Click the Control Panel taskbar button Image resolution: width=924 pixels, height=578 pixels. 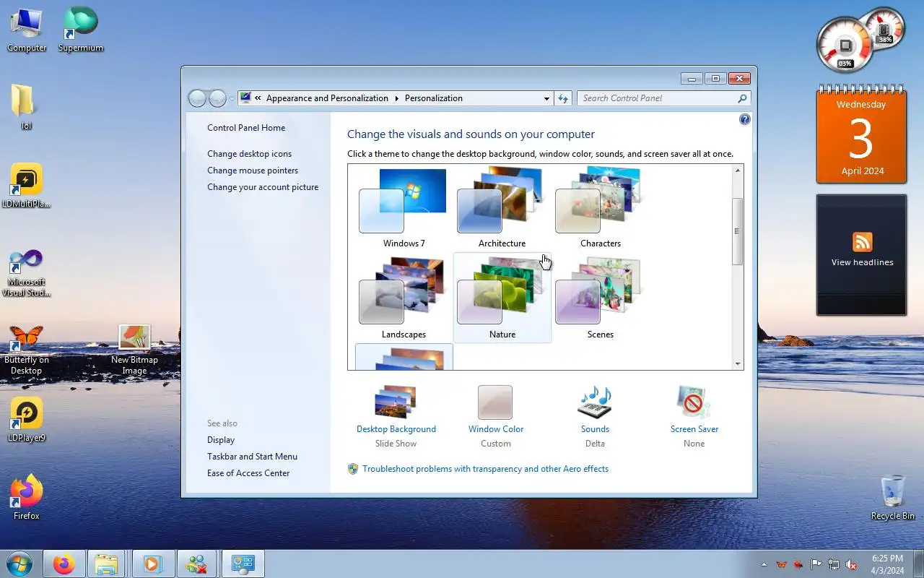(x=242, y=564)
